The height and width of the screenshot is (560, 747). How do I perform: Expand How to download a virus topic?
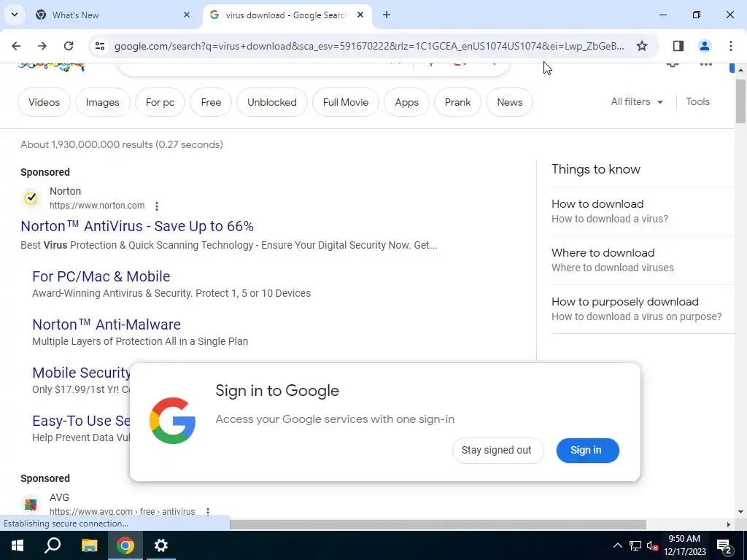pos(643,211)
